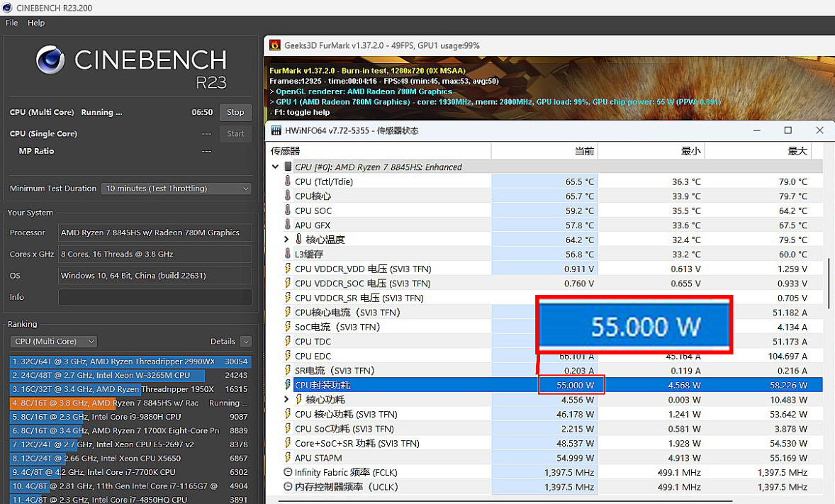Screen dimensions: 835x504
Task: Click the FurMark title bar icon
Action: point(274,45)
